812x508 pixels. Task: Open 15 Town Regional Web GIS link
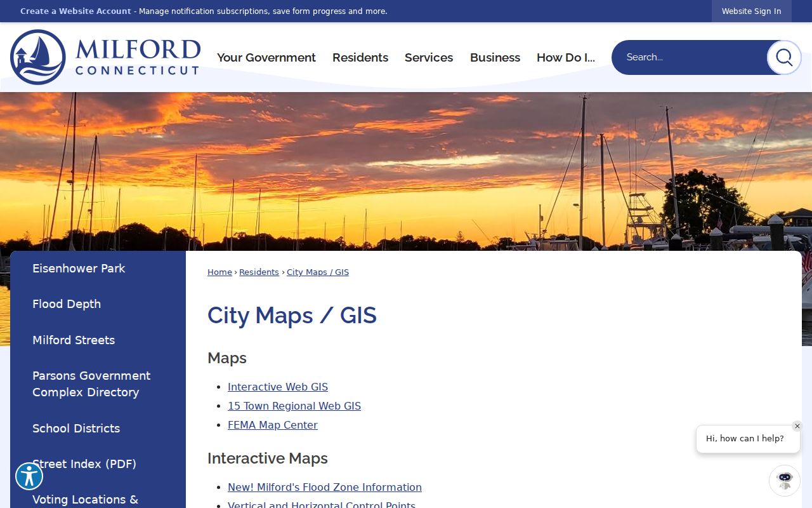tap(294, 406)
